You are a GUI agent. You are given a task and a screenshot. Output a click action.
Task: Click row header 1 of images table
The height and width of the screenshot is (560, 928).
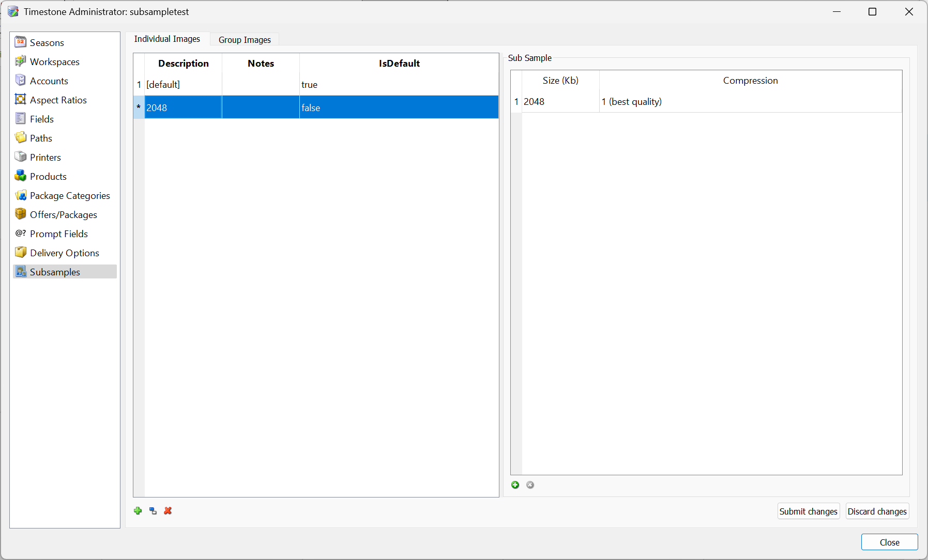point(139,85)
